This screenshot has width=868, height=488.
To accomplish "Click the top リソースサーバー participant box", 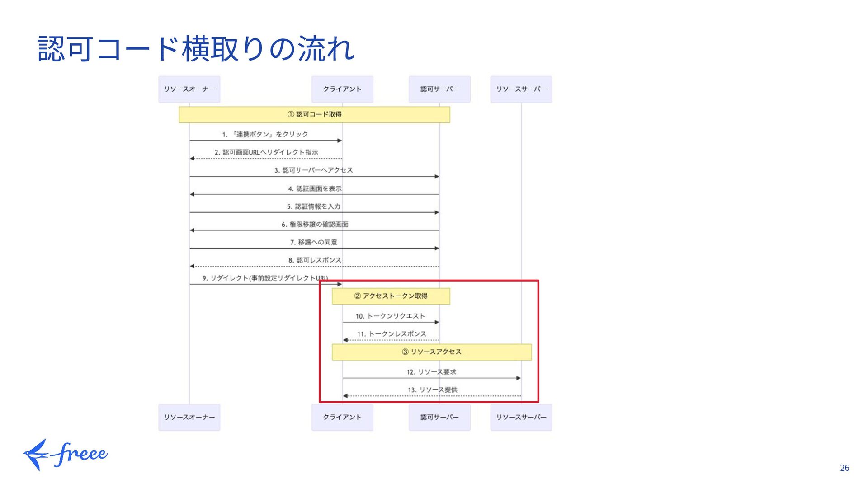I will 521,89.
